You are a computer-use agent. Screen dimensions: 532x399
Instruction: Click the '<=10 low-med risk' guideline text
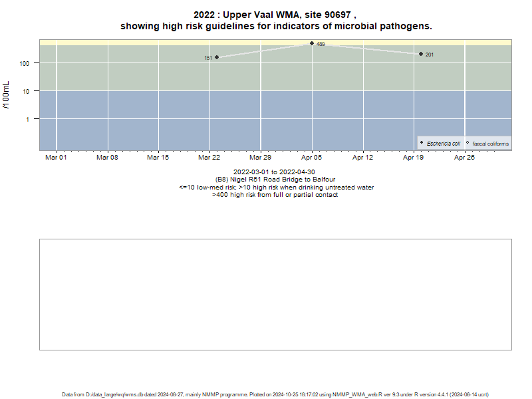(x=276, y=188)
